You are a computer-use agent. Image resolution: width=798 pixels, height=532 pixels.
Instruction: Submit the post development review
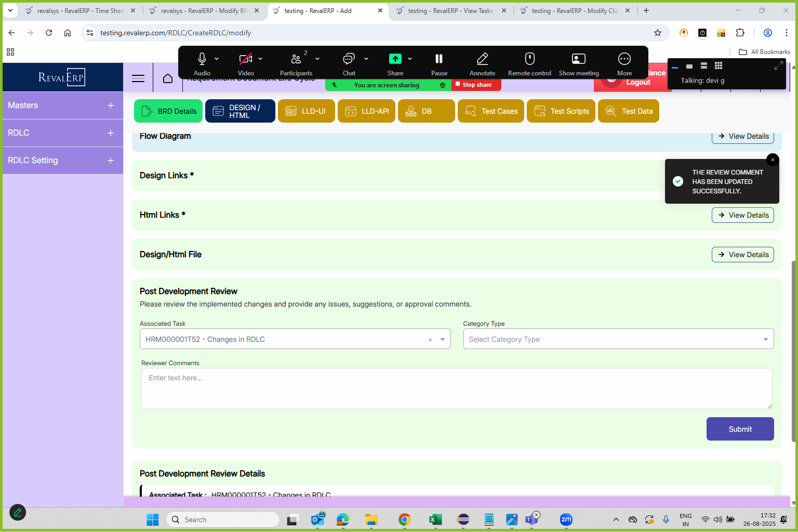740,429
